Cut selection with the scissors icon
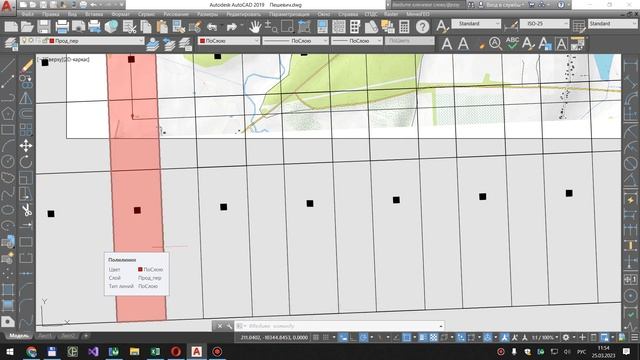 click(x=129, y=27)
